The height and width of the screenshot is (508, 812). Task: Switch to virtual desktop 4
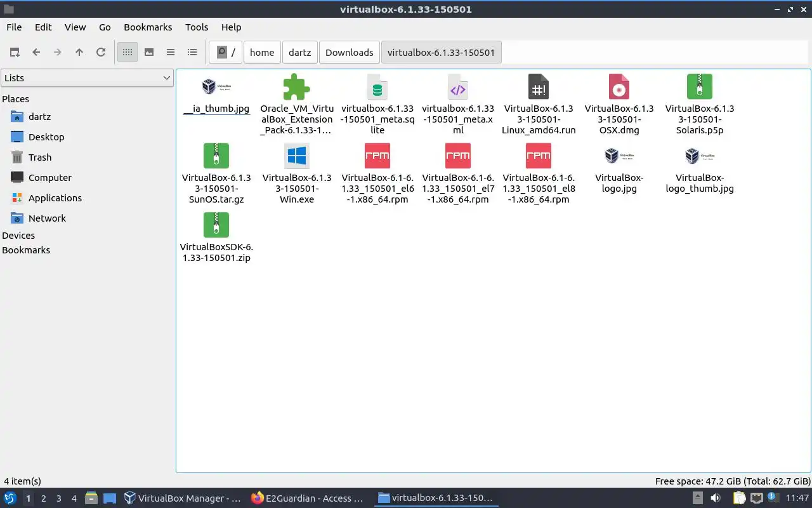coord(74,498)
